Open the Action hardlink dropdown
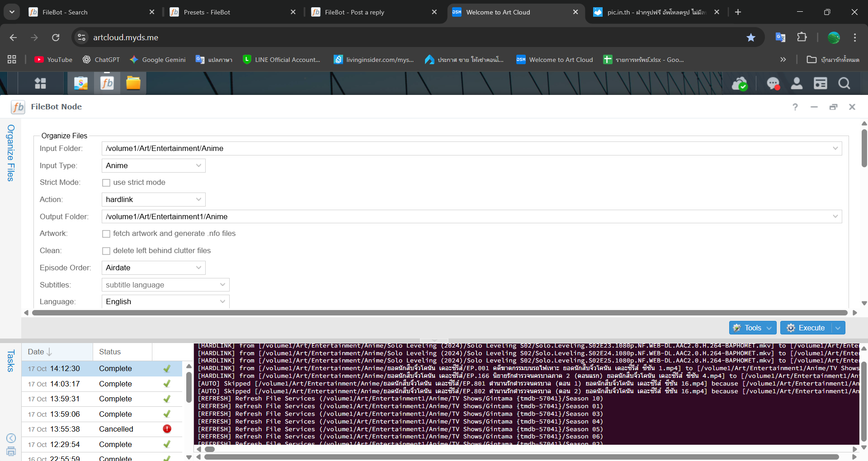This screenshot has height=461, width=868. 153,200
